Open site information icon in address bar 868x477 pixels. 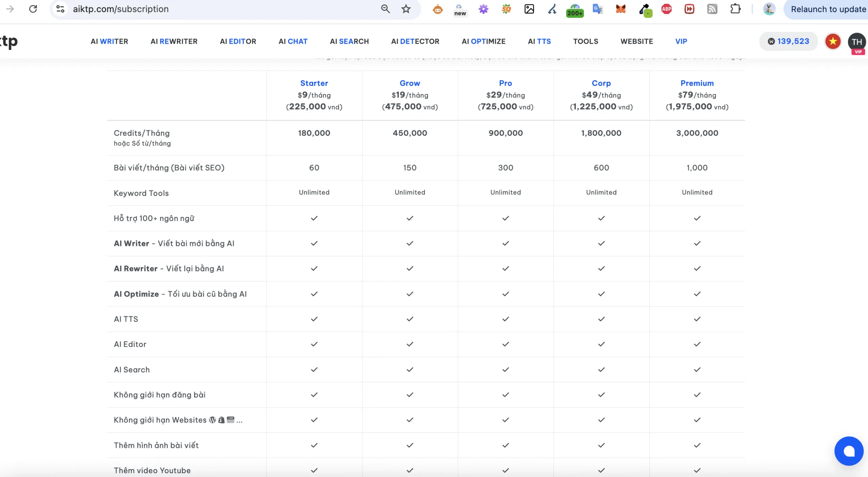[x=60, y=9]
